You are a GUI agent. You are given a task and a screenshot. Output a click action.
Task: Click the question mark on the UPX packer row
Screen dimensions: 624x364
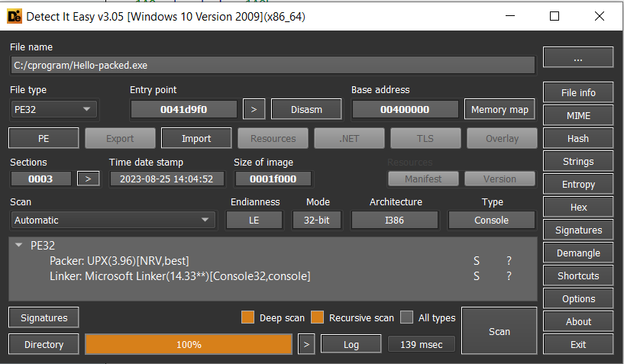click(x=509, y=261)
